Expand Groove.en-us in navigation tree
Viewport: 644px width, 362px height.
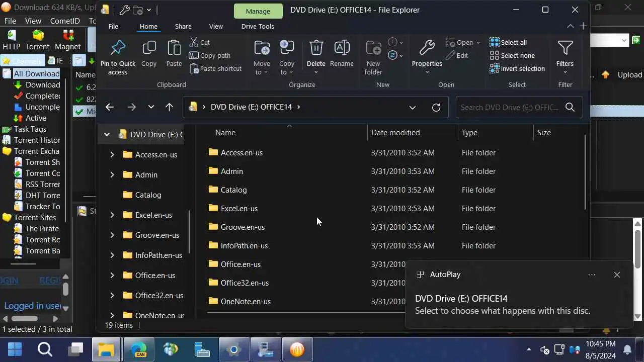coord(112,235)
